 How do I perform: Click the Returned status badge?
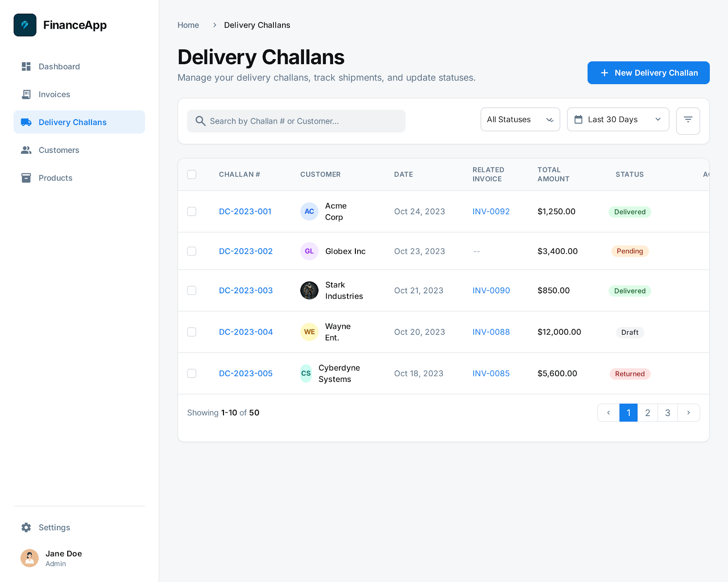click(x=630, y=374)
